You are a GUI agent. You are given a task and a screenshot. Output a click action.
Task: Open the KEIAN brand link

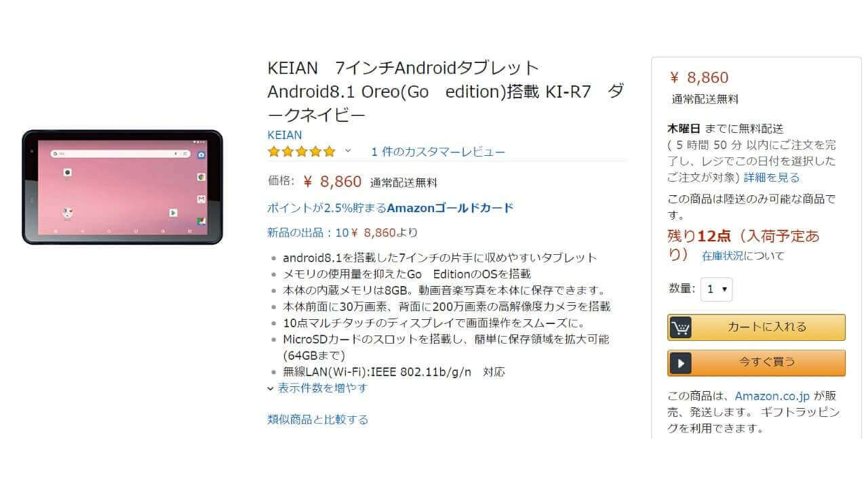tap(285, 134)
